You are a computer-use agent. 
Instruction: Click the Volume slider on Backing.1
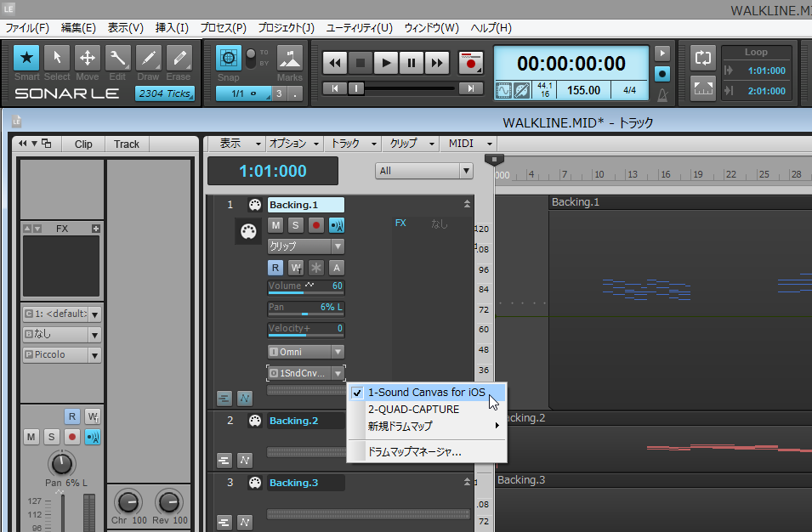[305, 286]
